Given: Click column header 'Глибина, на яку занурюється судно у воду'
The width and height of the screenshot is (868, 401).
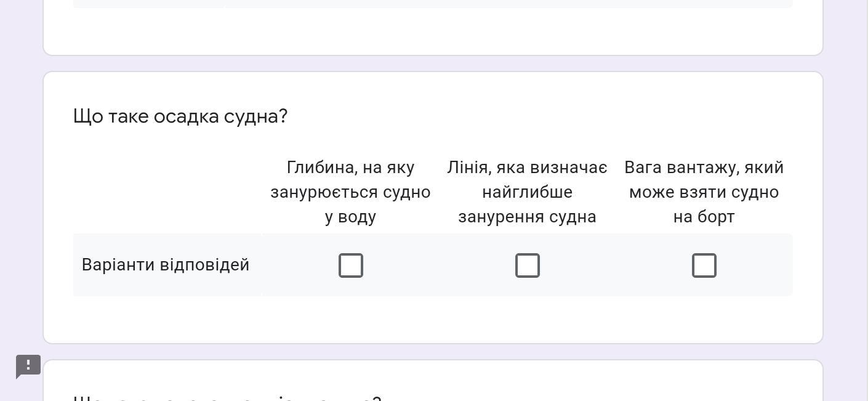Looking at the screenshot, I should pos(350,192).
